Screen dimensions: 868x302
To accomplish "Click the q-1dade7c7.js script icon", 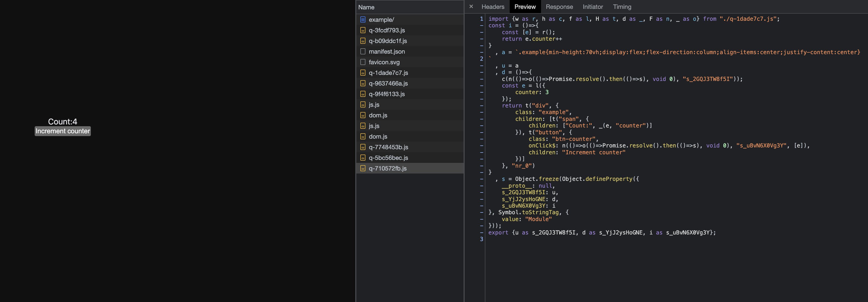I will point(363,73).
